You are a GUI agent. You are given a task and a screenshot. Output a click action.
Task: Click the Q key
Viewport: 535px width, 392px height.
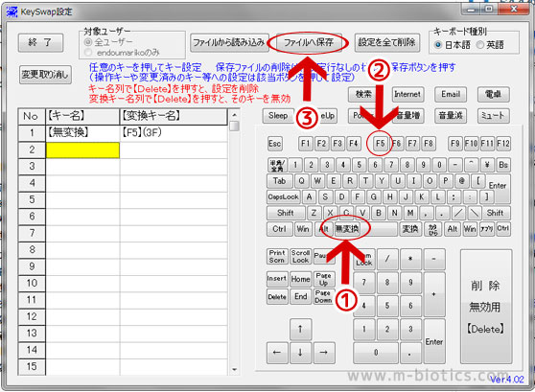click(302, 181)
